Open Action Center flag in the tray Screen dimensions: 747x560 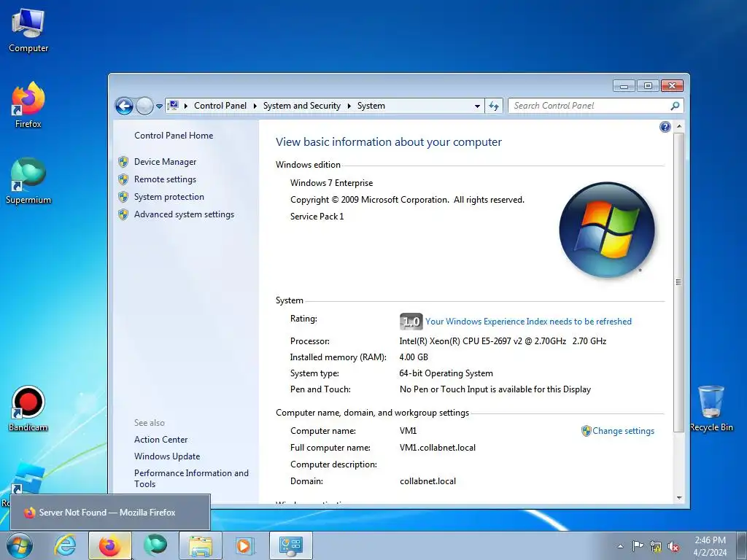[638, 546]
